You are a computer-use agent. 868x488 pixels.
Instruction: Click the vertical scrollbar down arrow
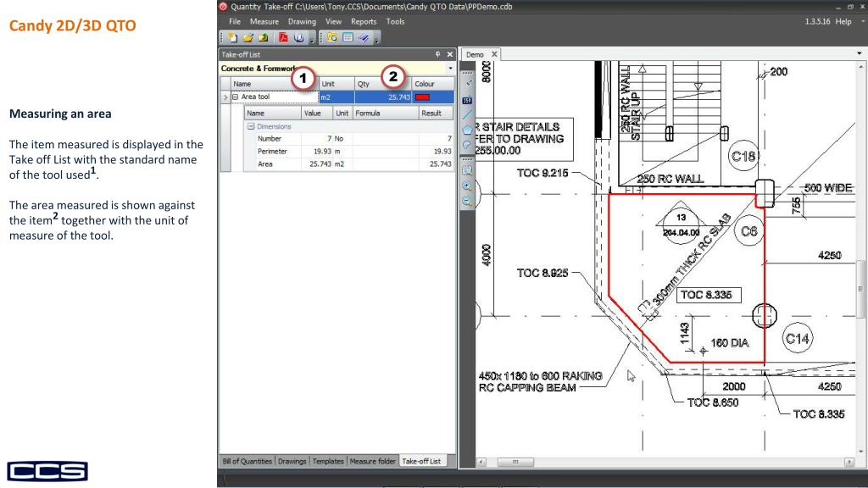click(860, 452)
